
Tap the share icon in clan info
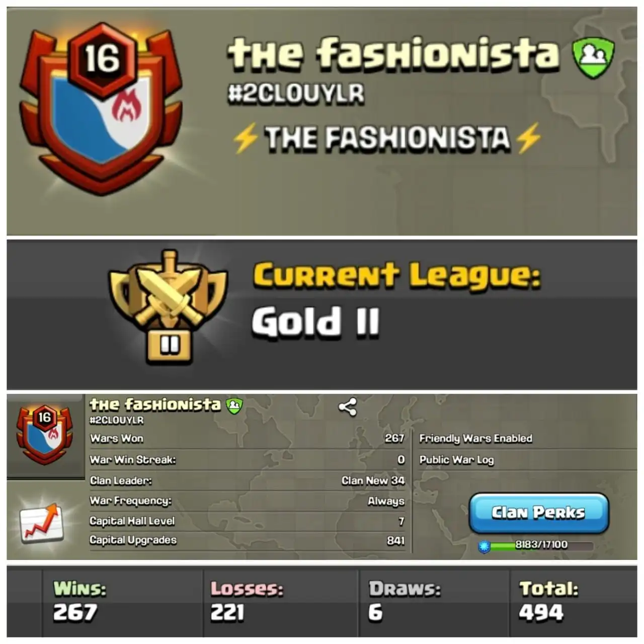point(348,407)
